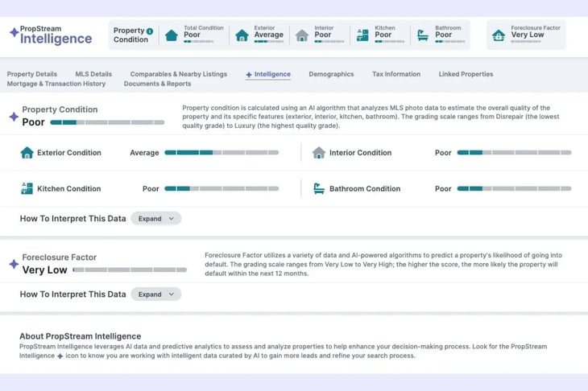Click the Bathroom Condition tub icon
The image size is (588, 391).
(x=319, y=188)
